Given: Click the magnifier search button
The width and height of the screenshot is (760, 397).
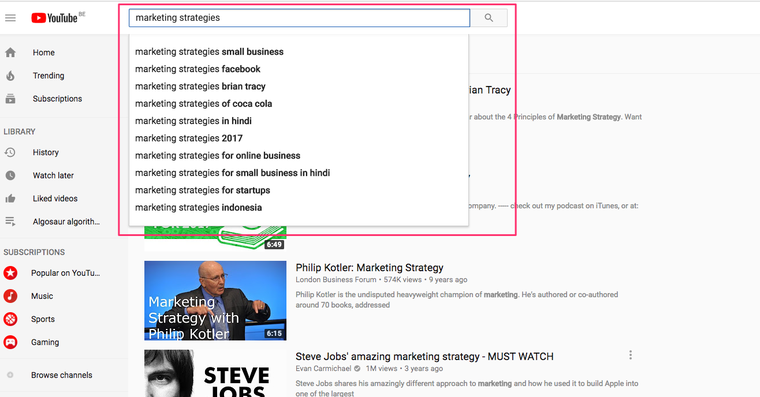Looking at the screenshot, I should point(489,18).
